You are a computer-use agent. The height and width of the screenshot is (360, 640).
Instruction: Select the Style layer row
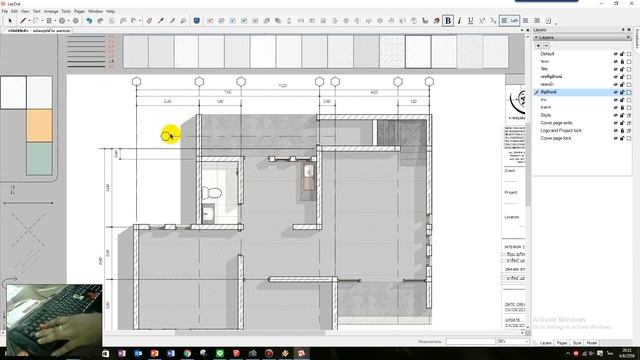tap(582, 115)
